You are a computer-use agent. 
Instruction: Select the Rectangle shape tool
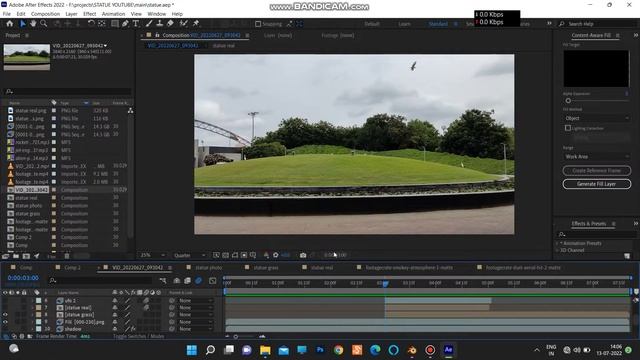[x=115, y=24]
